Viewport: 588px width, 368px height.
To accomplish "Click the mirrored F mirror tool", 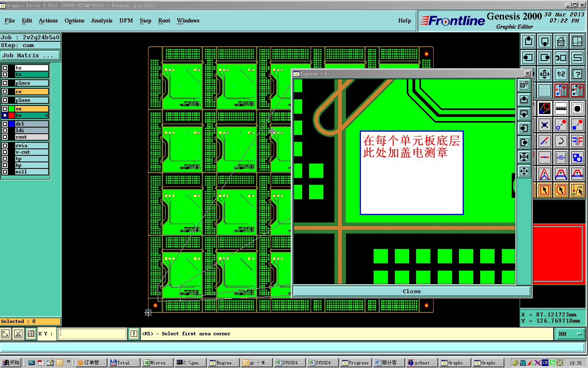I will pyautogui.click(x=577, y=141).
